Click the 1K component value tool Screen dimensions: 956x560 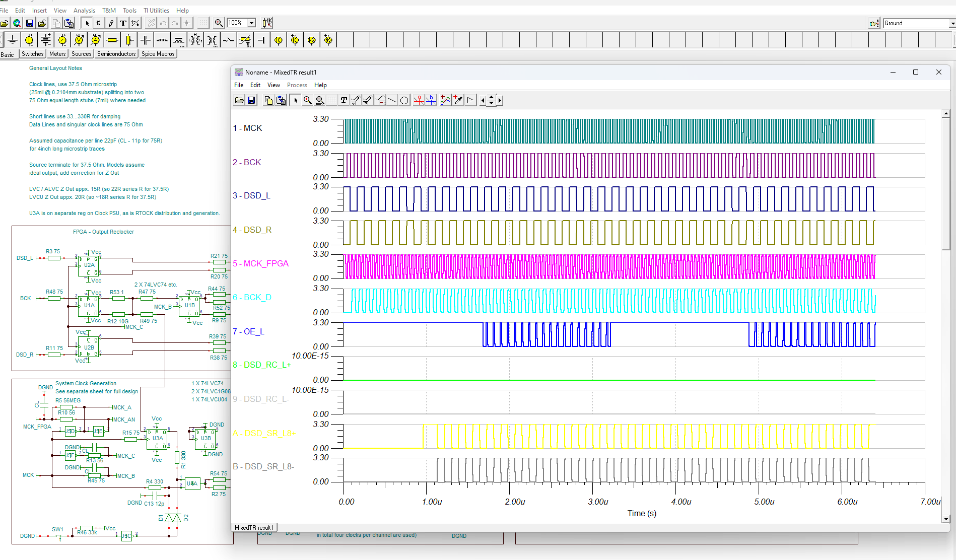pyautogui.click(x=267, y=23)
